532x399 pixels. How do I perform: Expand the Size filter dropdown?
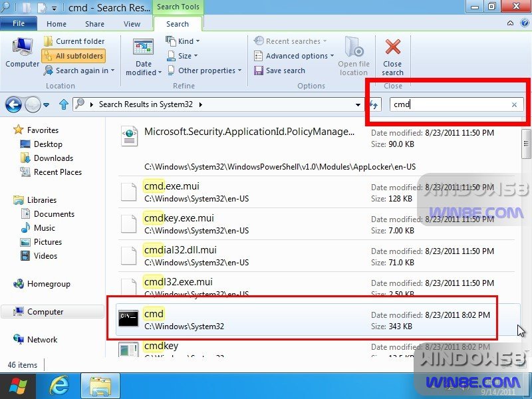pyautogui.click(x=182, y=56)
